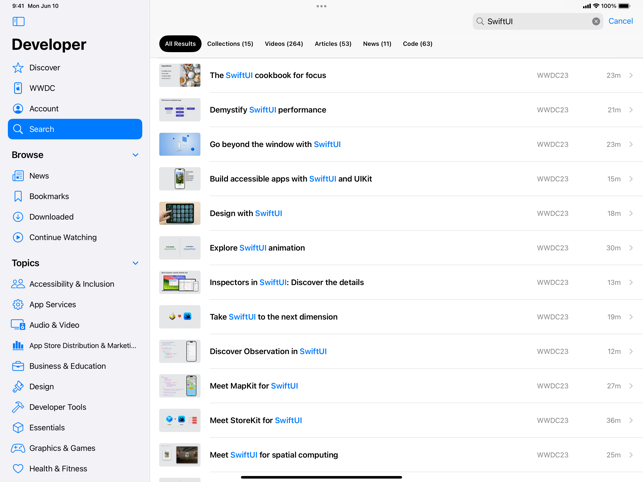Image resolution: width=643 pixels, height=482 pixels.
Task: Select Search magnifier in sidebar
Action: 18,129
